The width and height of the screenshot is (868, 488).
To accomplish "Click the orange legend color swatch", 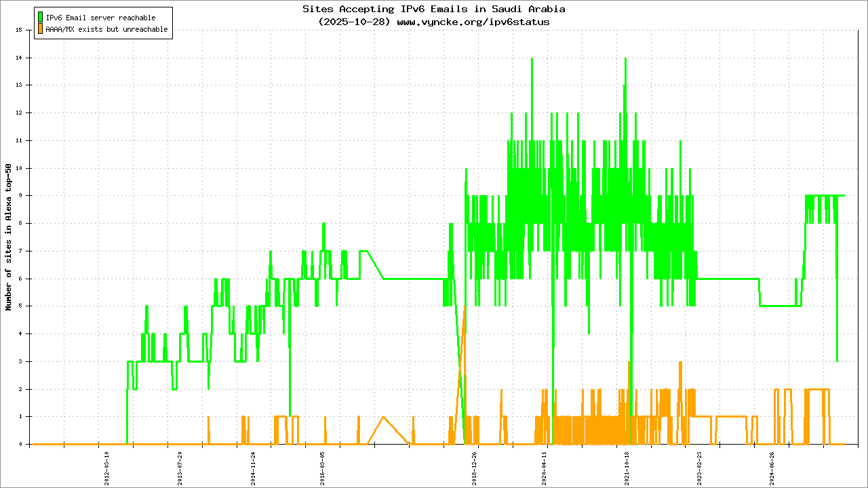I will coord(41,29).
